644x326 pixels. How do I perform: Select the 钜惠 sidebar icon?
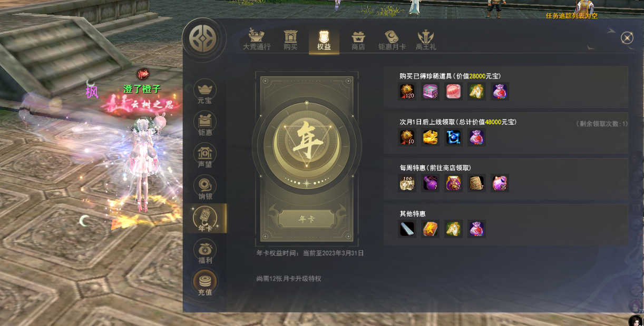(x=204, y=124)
